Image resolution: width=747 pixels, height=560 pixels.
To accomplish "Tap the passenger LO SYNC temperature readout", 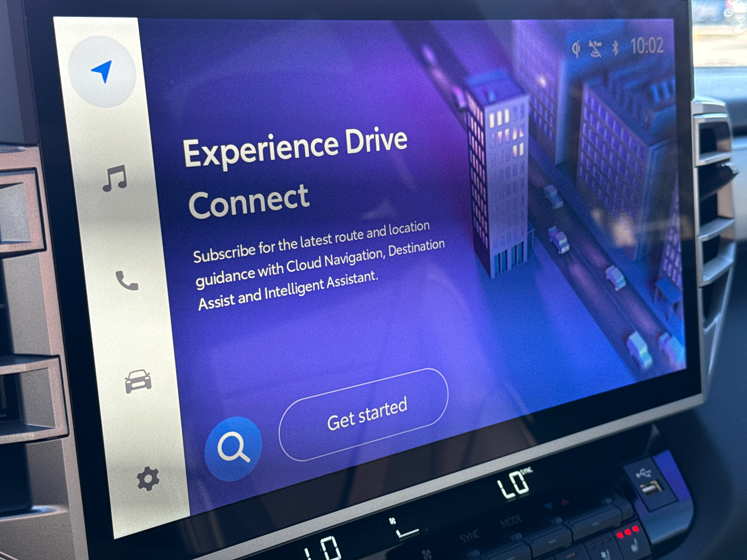I will [x=515, y=484].
